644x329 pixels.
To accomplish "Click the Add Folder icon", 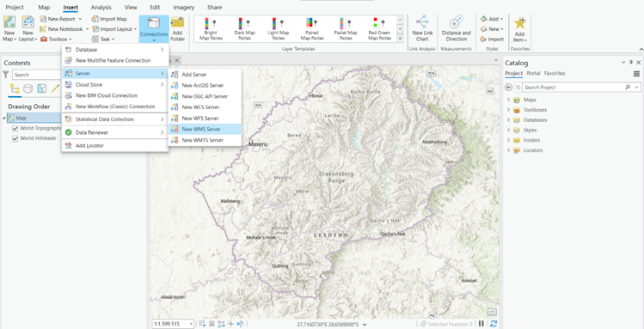I will click(177, 23).
